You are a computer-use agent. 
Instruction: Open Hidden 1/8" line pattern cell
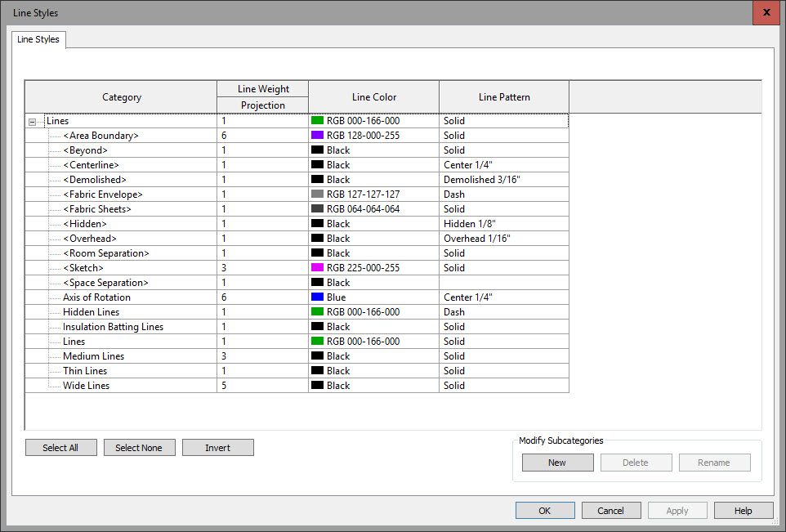(504, 224)
